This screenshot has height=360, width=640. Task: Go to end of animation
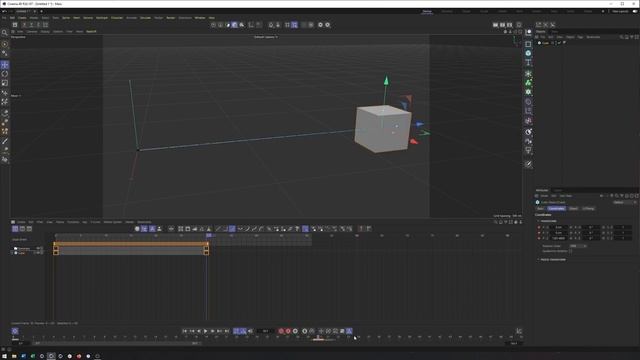coord(227,331)
